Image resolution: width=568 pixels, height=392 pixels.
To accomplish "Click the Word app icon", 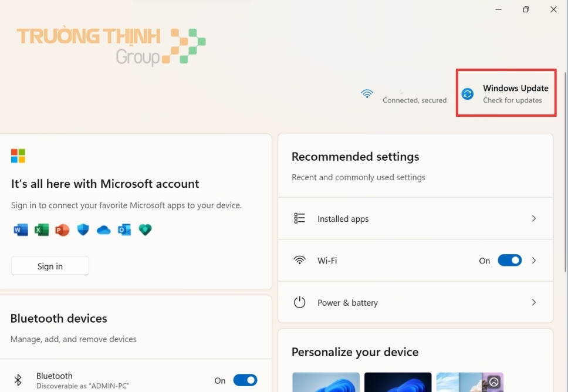I will pos(21,230).
